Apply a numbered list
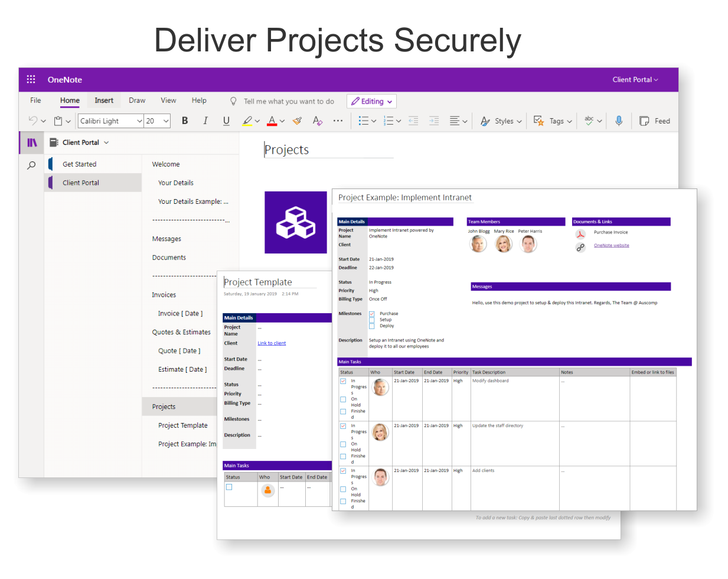 [x=389, y=121]
